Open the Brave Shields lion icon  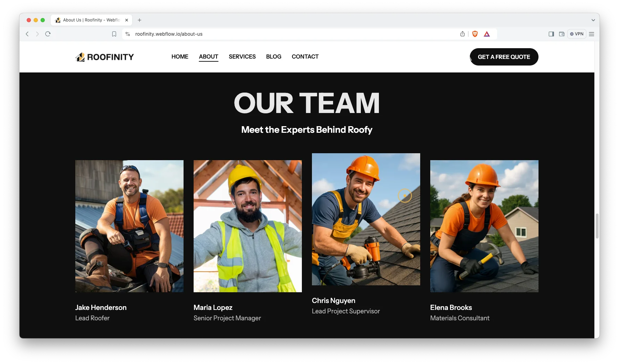pos(475,34)
